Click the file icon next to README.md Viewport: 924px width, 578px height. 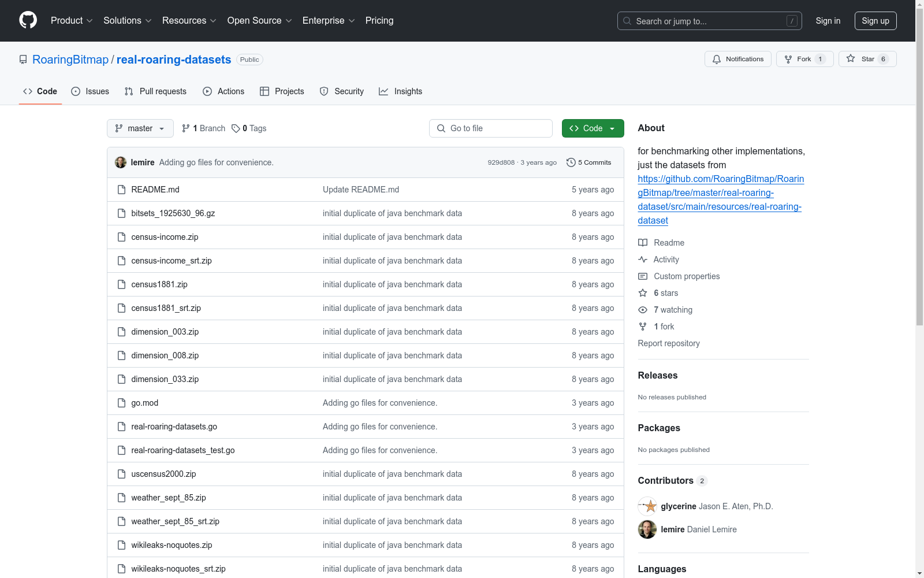click(x=121, y=190)
